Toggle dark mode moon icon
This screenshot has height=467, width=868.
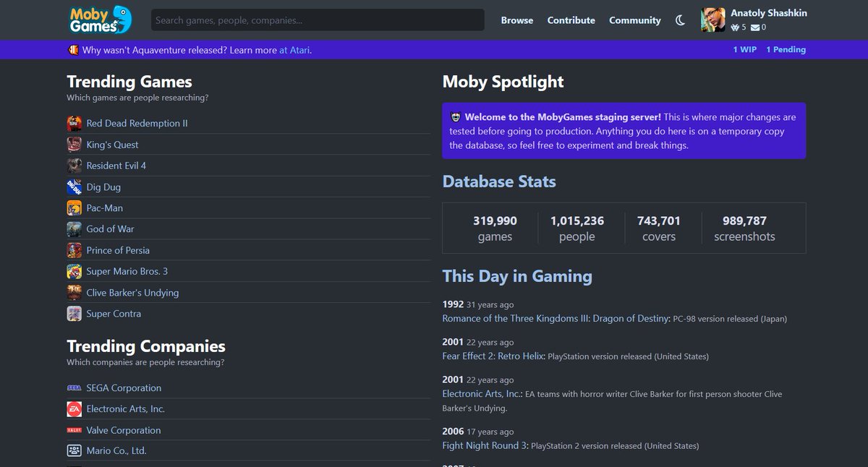tap(680, 20)
